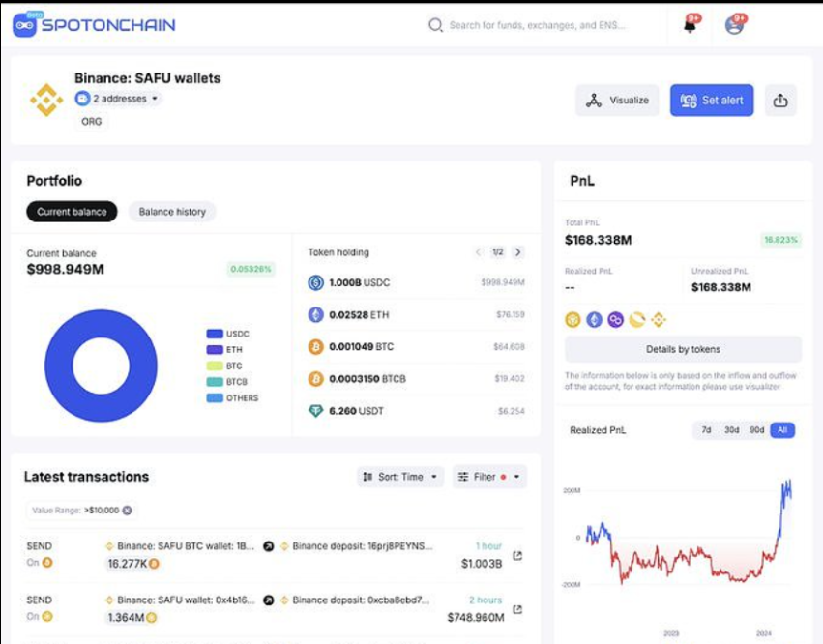
Task: Click the $998.949M current balance value
Action: [x=66, y=269]
